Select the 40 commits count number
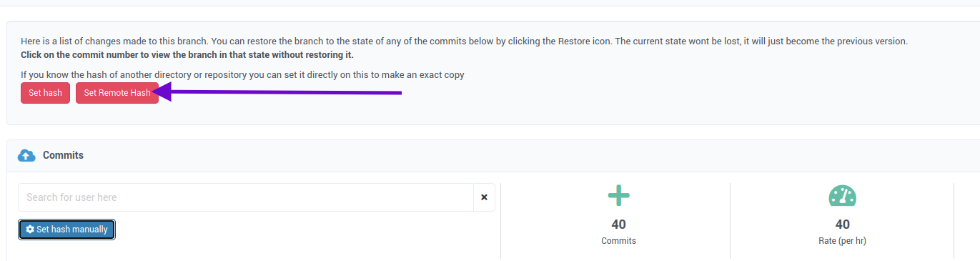Viewport: 980px width, 261px height. tap(618, 225)
